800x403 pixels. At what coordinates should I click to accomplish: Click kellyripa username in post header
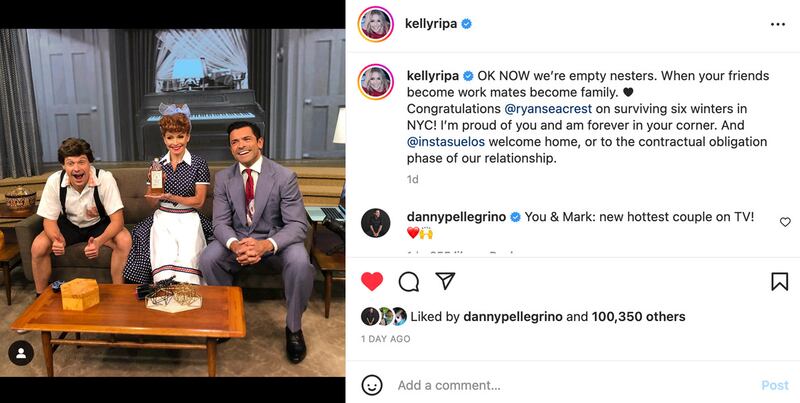click(x=431, y=24)
